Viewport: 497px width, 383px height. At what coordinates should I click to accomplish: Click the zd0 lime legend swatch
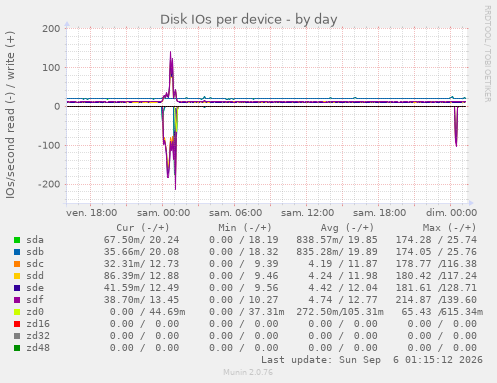click(17, 312)
